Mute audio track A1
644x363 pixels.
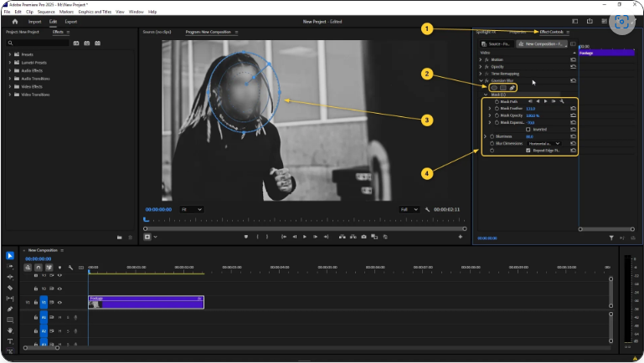pos(59,317)
